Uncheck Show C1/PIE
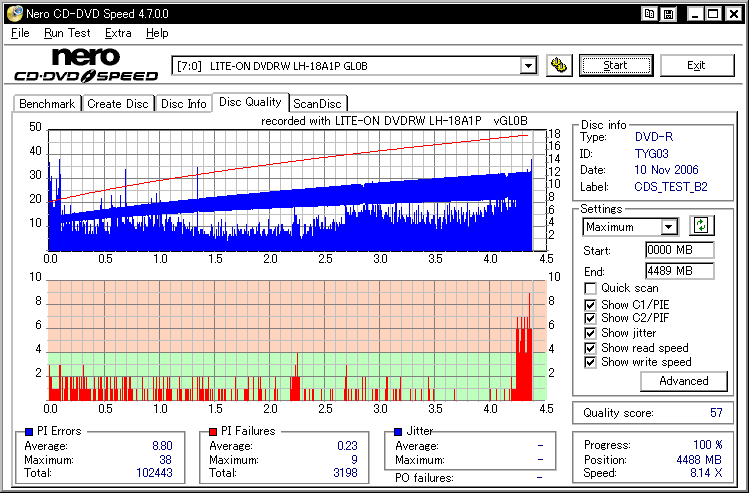This screenshot has height=493, width=749. point(590,305)
